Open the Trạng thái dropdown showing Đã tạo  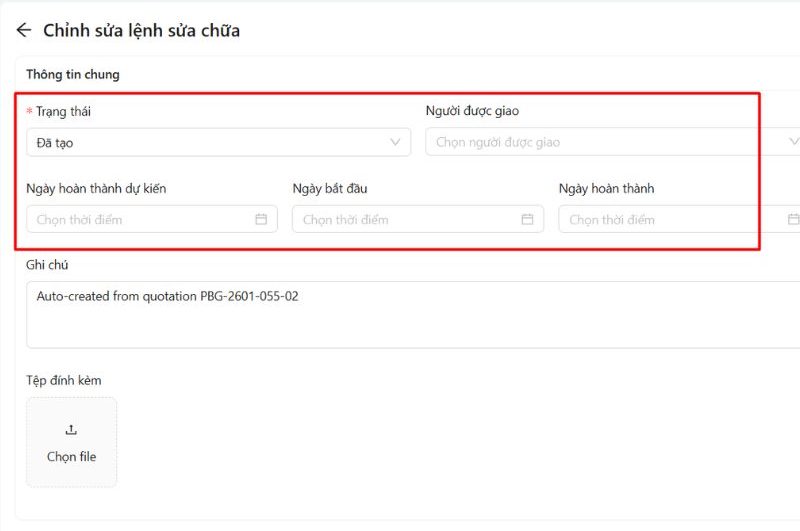(x=218, y=142)
